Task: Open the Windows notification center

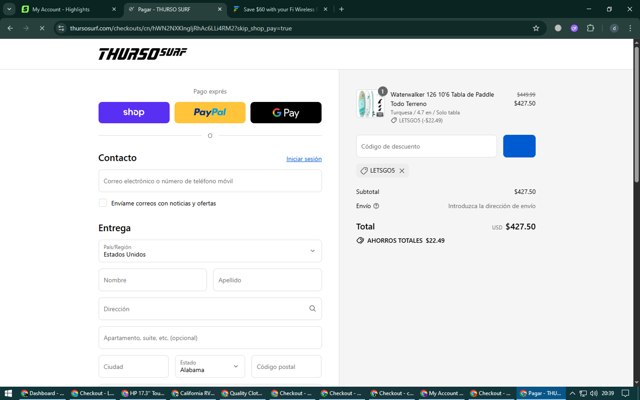Action: 625,393
